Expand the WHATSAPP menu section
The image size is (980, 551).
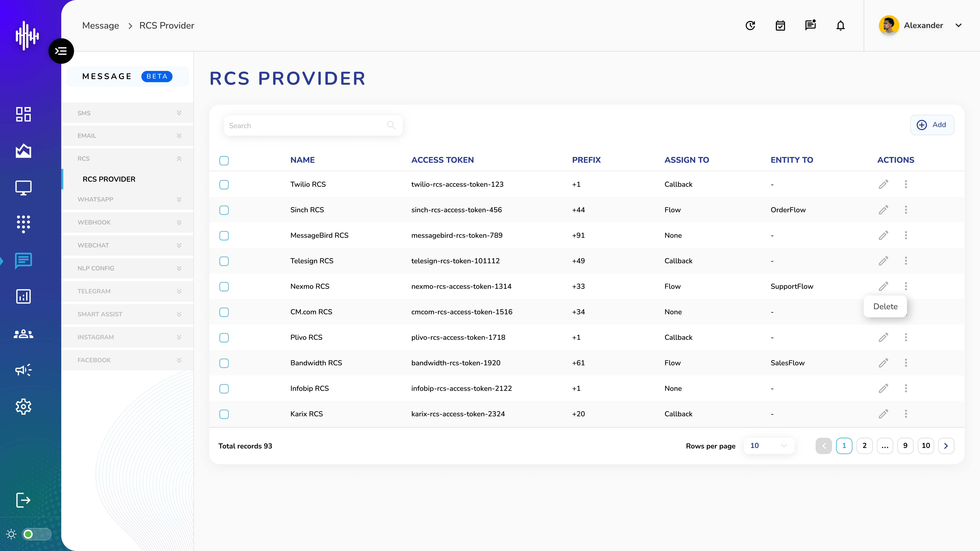pyautogui.click(x=127, y=199)
